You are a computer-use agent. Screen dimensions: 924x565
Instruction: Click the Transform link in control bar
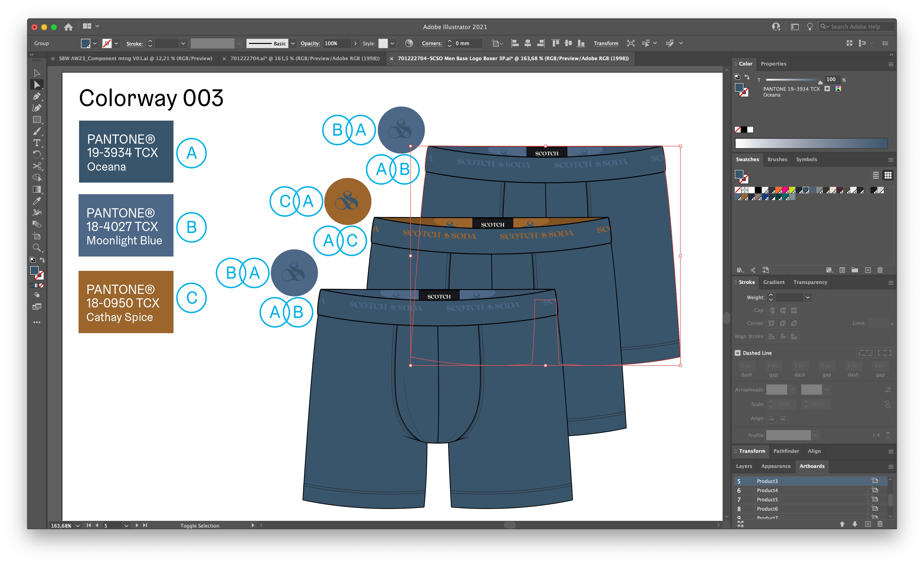[606, 43]
